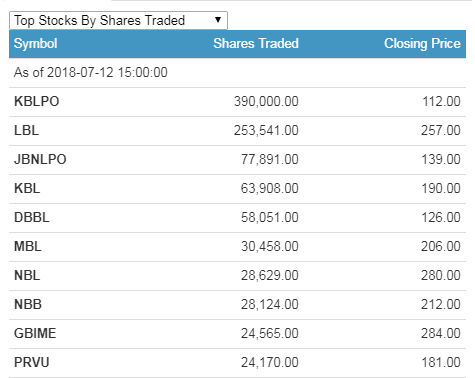Select the JBNLPO stock symbol
This screenshot has width=475, height=378.
40,159
